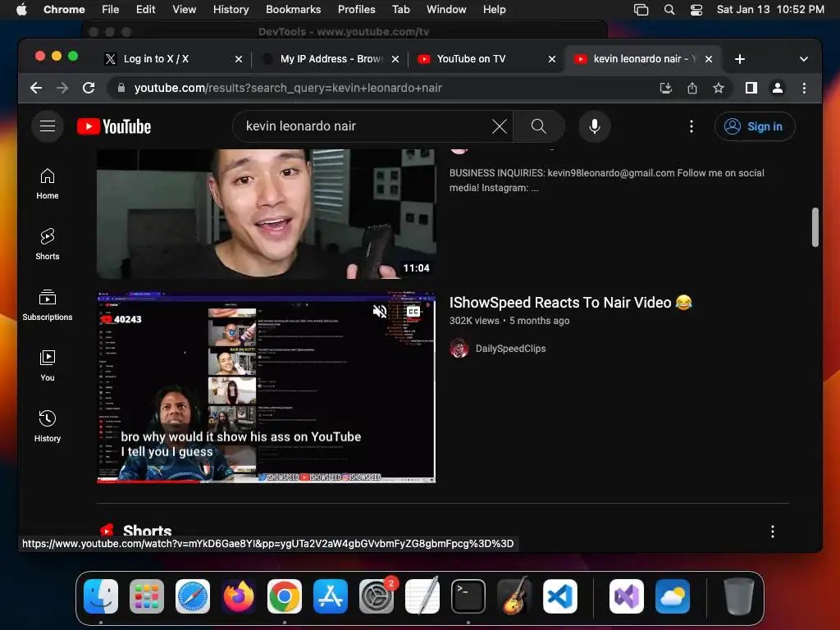This screenshot has width=840, height=630.
Task: Open Control Center in menu bar
Action: click(696, 9)
